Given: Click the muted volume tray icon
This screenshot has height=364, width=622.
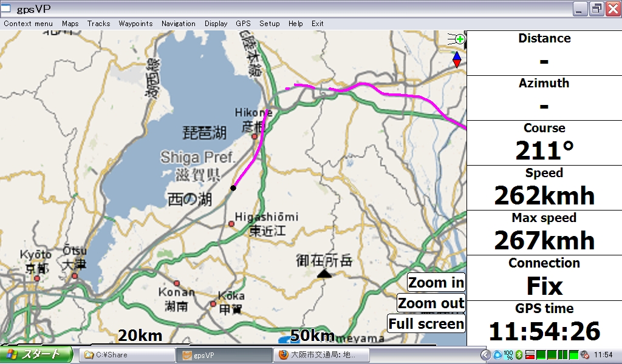Looking at the screenshot, I should tap(584, 354).
